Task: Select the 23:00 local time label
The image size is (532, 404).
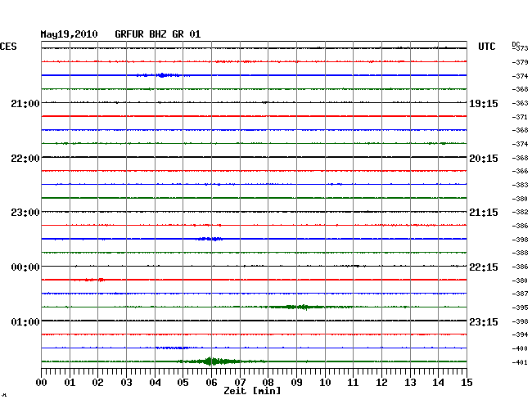Action: 25,213
